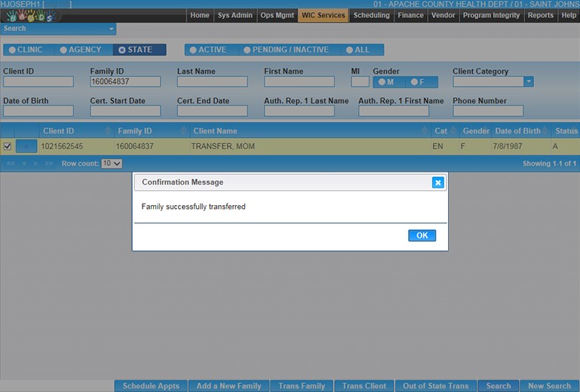Tick the checkbox for TRANSFER, MOM row
Image resolution: width=580 pixels, height=392 pixels.
[x=8, y=146]
